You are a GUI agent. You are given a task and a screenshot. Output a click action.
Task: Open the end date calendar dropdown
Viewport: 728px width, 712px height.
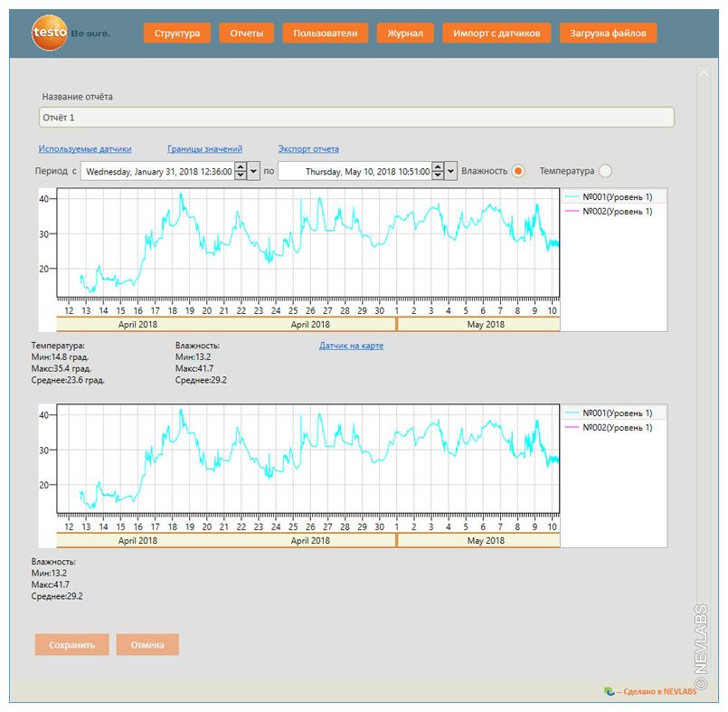pos(450,171)
